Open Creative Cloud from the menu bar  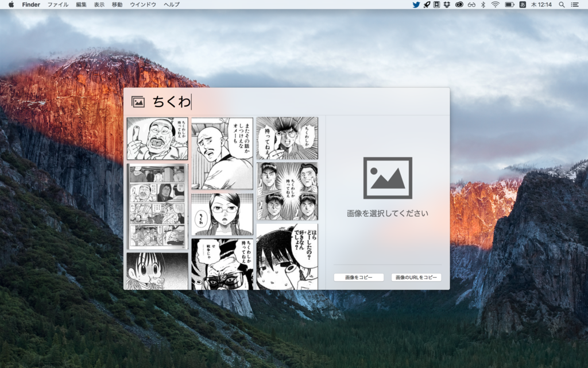point(459,5)
